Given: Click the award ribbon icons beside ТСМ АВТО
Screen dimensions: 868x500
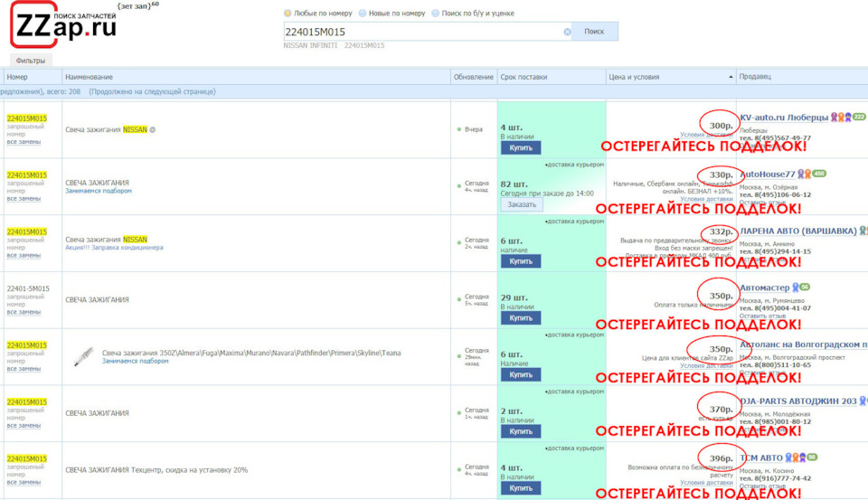Looking at the screenshot, I should click(796, 458).
